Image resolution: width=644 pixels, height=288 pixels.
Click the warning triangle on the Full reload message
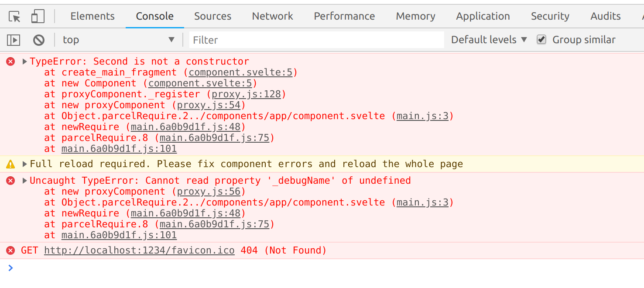10,164
